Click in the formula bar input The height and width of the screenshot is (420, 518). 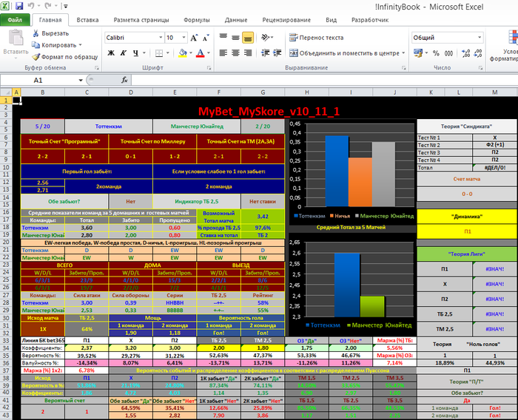coord(324,80)
